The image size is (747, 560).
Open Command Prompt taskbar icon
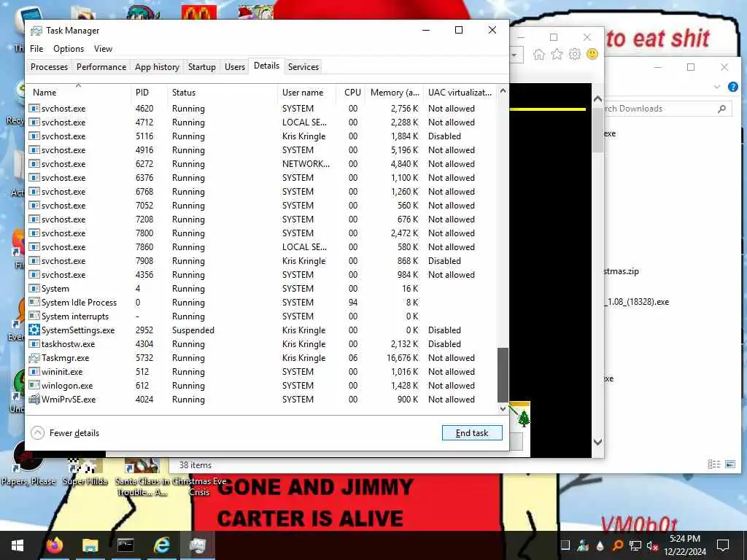click(125, 545)
